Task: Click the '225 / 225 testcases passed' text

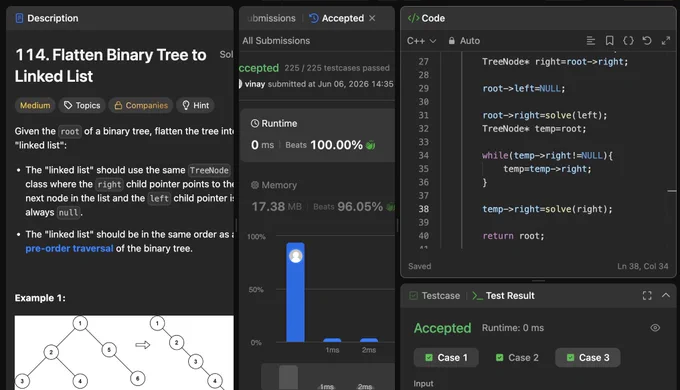Action: (337, 68)
